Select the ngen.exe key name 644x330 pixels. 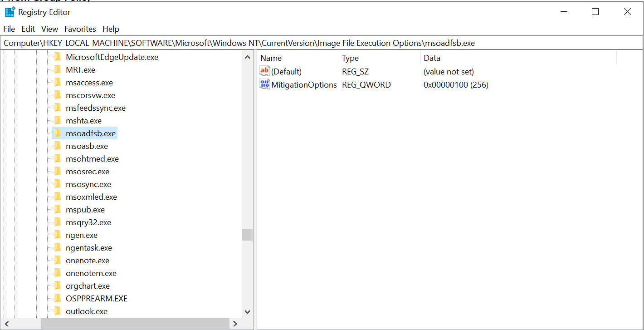82,235
